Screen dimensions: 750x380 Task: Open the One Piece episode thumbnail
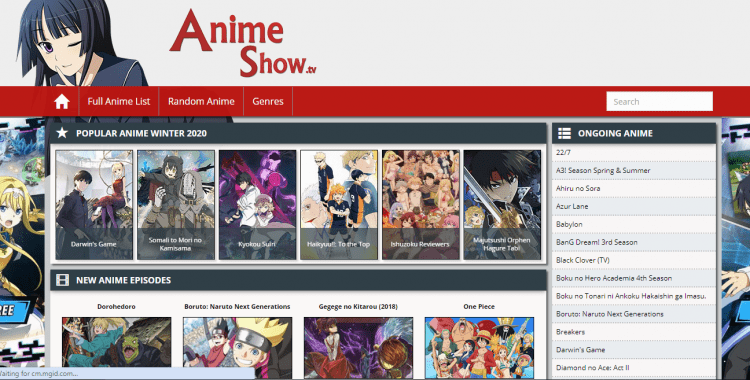[x=479, y=348]
